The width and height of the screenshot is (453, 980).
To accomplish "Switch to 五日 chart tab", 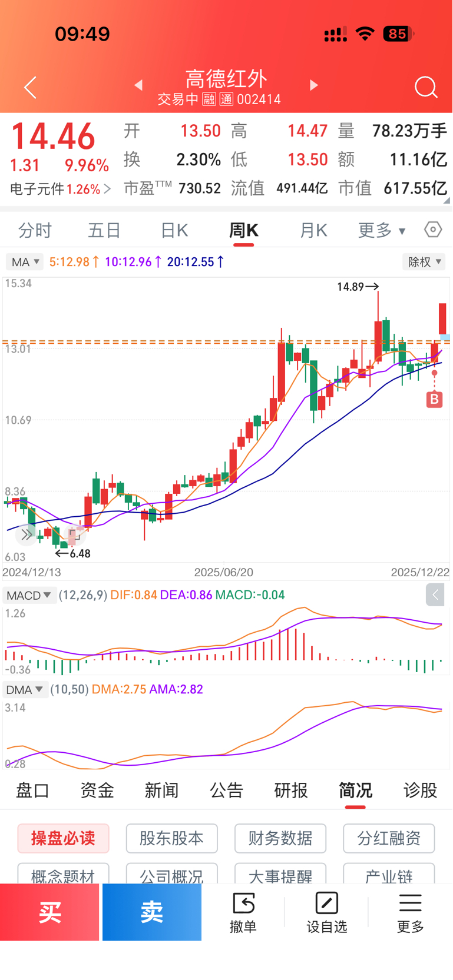I will tap(104, 230).
